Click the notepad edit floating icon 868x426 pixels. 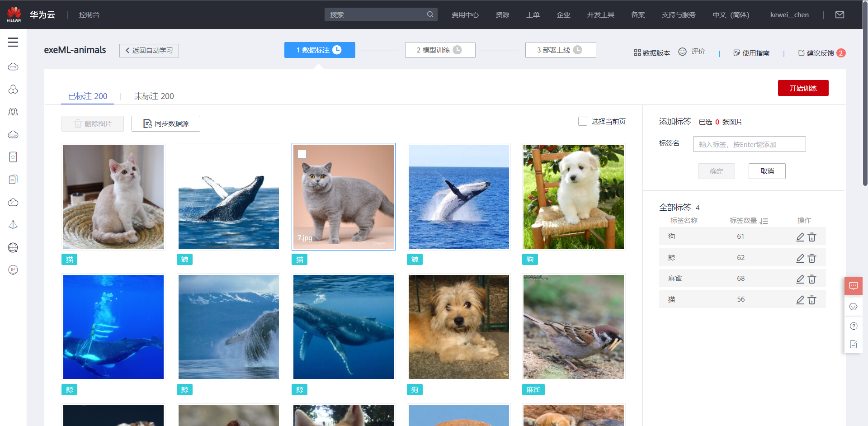854,345
